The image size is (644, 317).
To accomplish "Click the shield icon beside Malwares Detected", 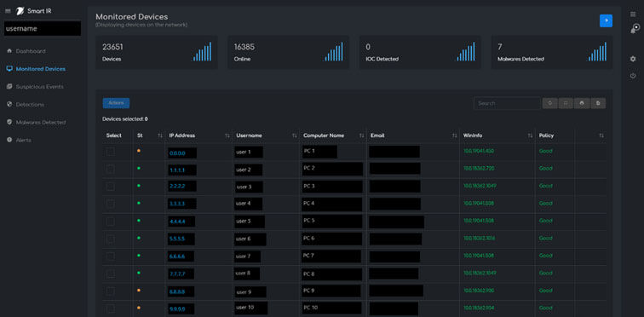I will (9, 122).
